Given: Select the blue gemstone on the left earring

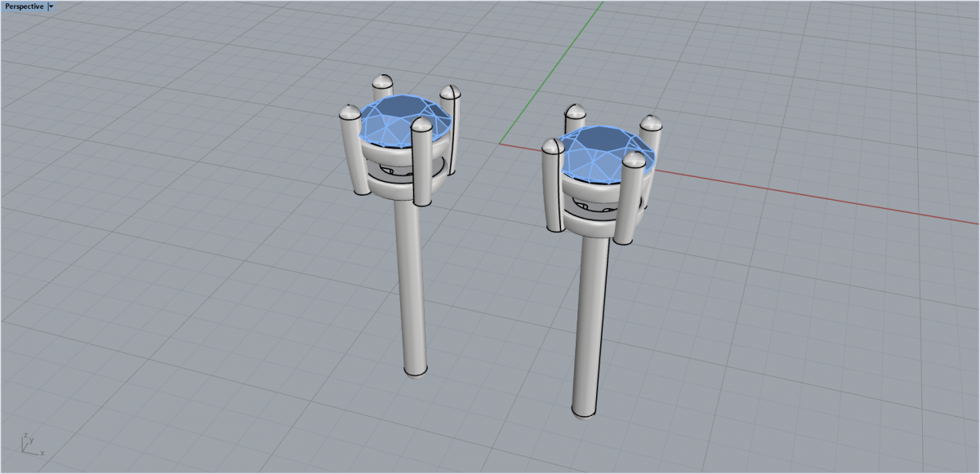Looking at the screenshot, I should pos(406,121).
